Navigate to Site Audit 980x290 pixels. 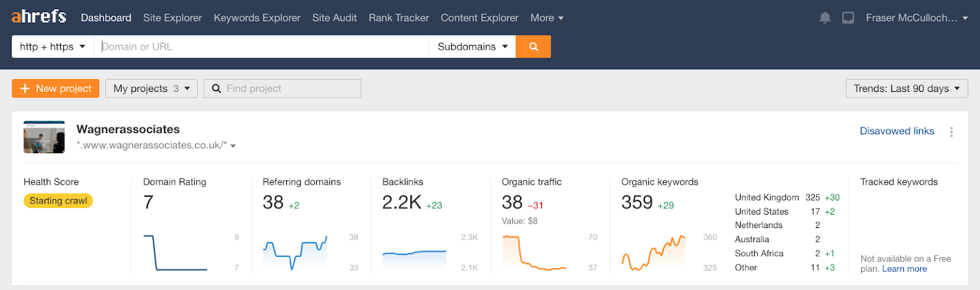click(x=334, y=18)
